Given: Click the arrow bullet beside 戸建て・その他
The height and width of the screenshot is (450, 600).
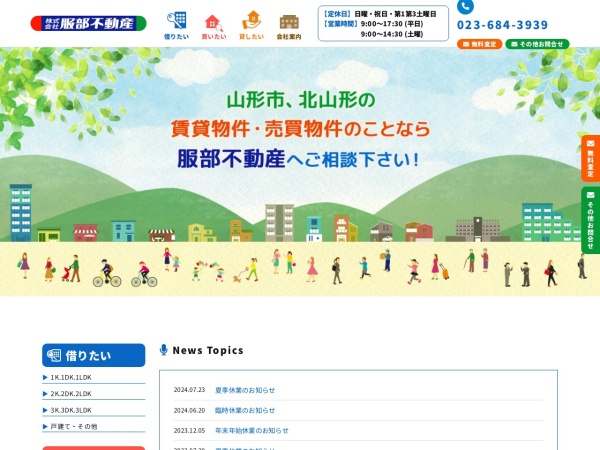Looking at the screenshot, I should [x=45, y=427].
